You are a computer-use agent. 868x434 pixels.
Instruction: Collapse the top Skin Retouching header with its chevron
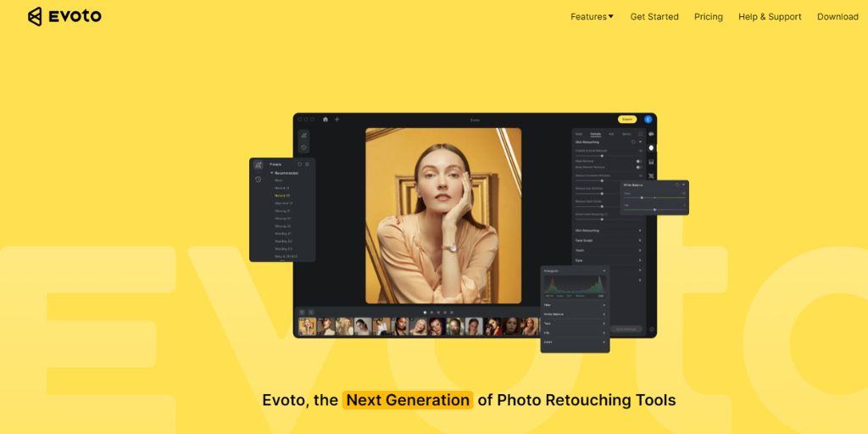641,142
